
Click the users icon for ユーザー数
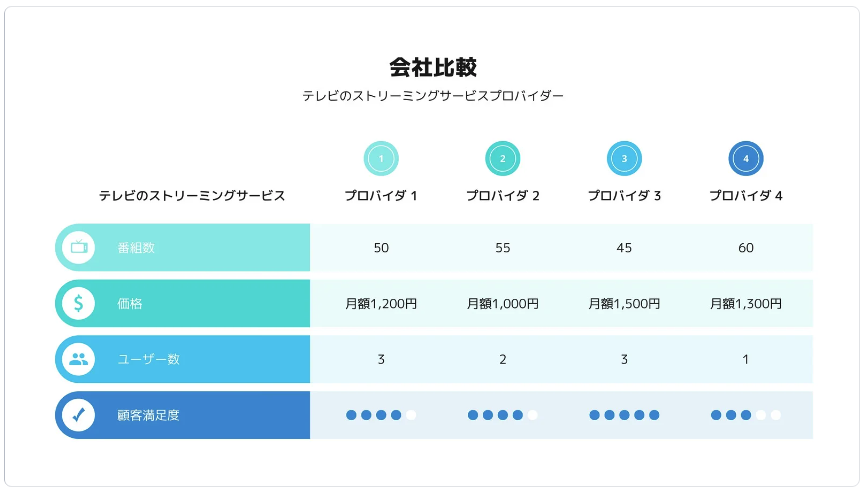coord(79,359)
